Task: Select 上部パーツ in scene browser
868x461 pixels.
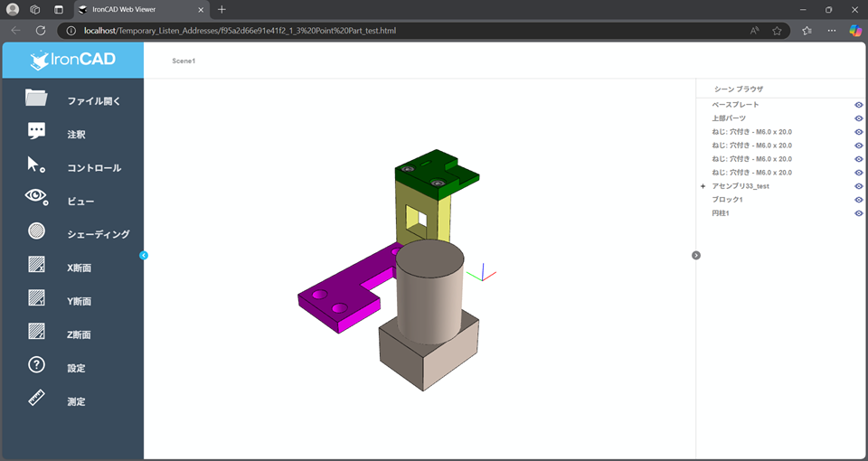Action: click(x=729, y=118)
